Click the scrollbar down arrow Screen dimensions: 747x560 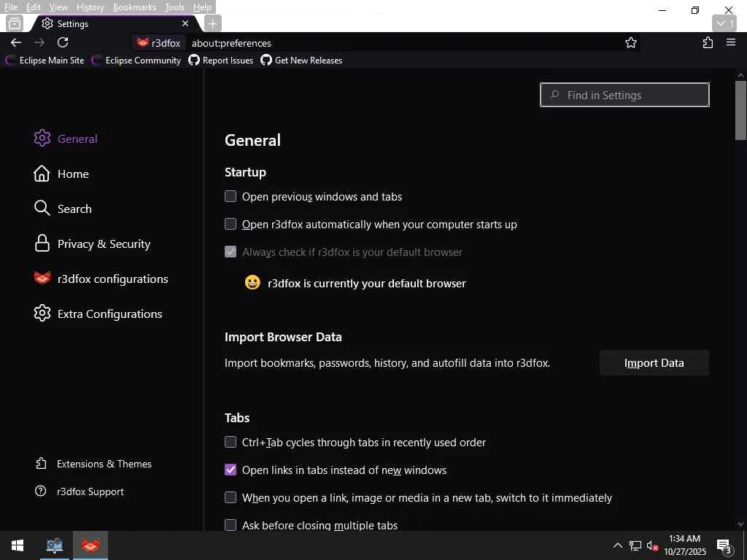(740, 525)
